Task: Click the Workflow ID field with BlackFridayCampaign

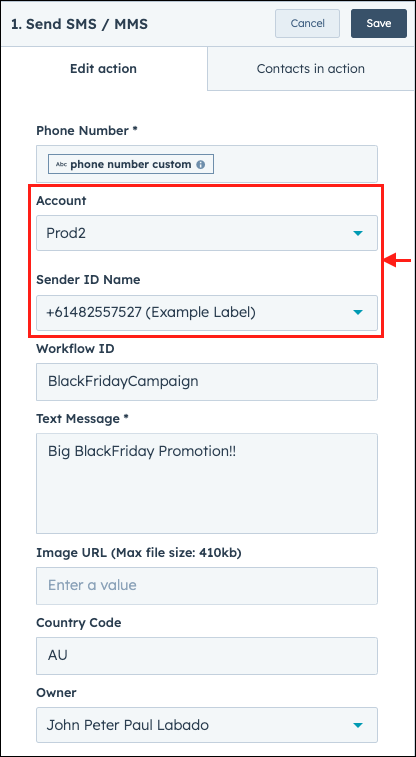Action: 207,381
